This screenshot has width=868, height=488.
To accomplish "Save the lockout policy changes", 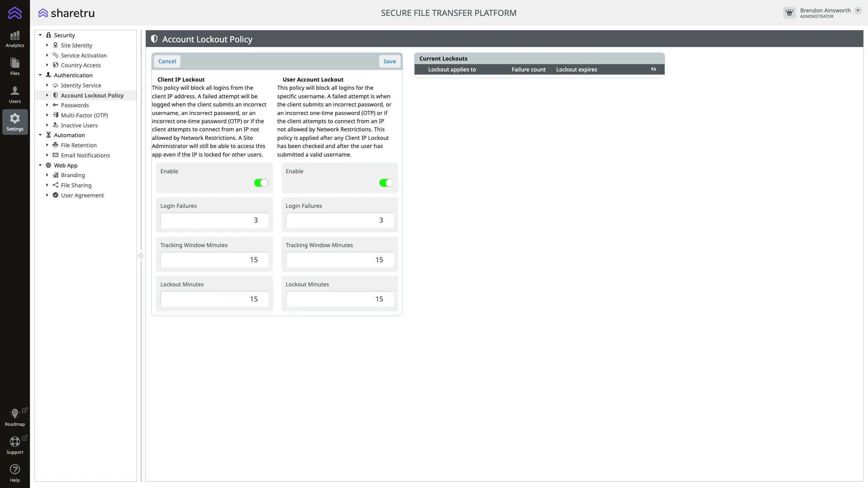I will coord(389,61).
